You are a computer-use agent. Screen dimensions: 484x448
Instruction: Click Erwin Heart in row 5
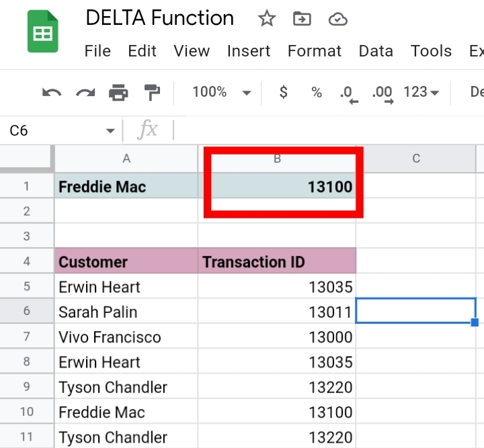click(126, 286)
